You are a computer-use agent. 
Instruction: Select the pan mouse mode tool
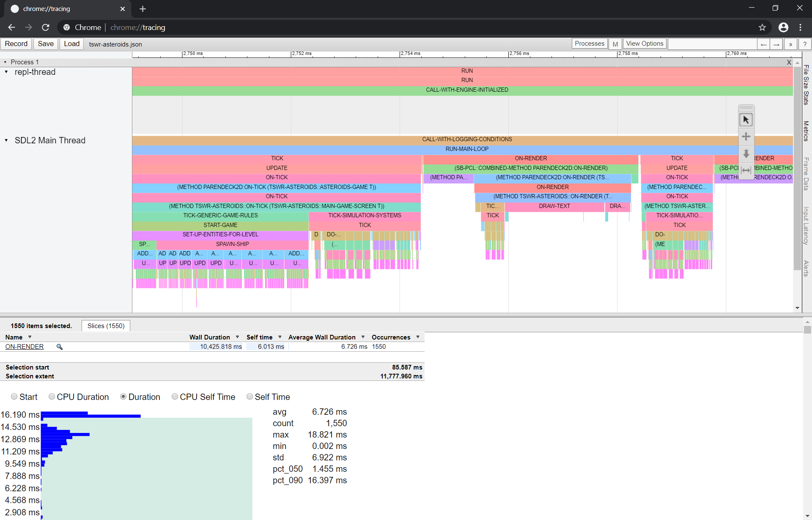[746, 137]
